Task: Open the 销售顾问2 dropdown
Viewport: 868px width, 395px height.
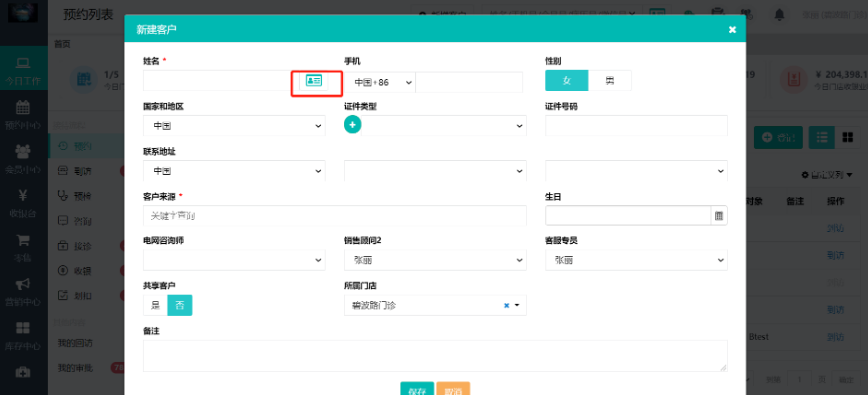Action: [x=435, y=259]
